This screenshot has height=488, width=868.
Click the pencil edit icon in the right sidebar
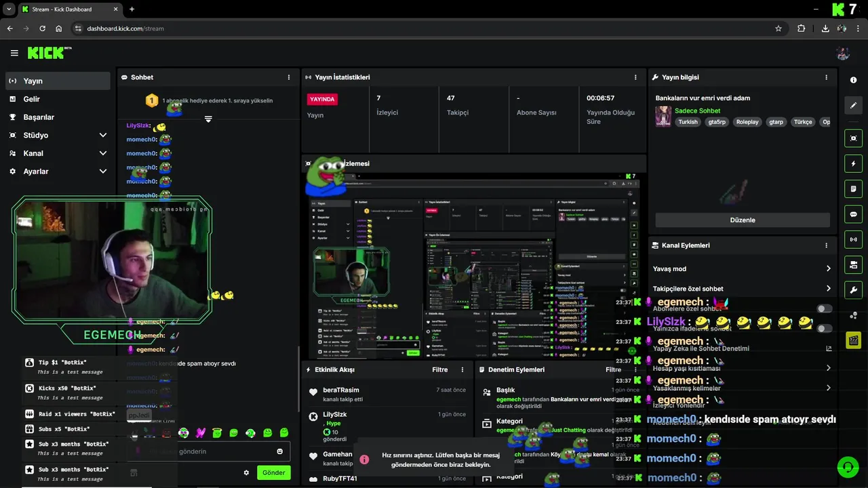[x=853, y=106]
